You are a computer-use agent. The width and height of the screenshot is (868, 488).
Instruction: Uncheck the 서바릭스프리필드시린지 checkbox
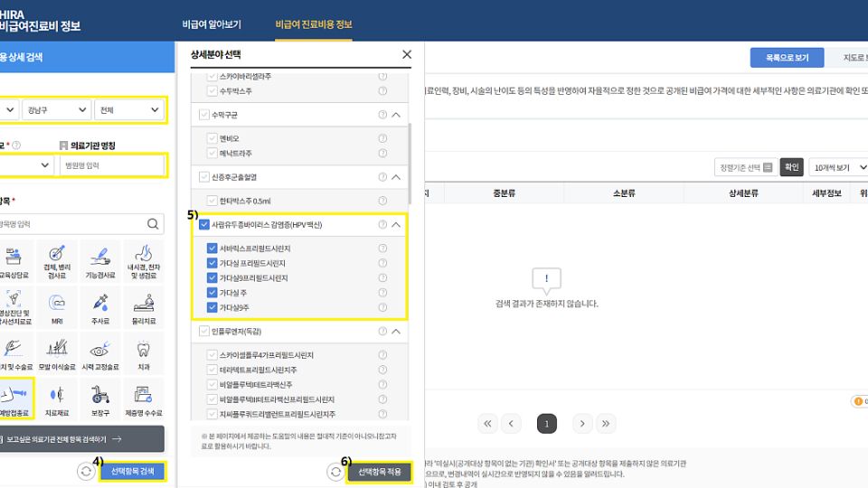[212, 249]
